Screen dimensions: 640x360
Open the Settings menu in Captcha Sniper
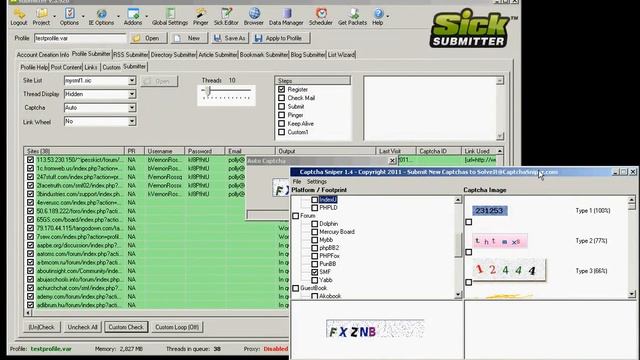coord(317,181)
